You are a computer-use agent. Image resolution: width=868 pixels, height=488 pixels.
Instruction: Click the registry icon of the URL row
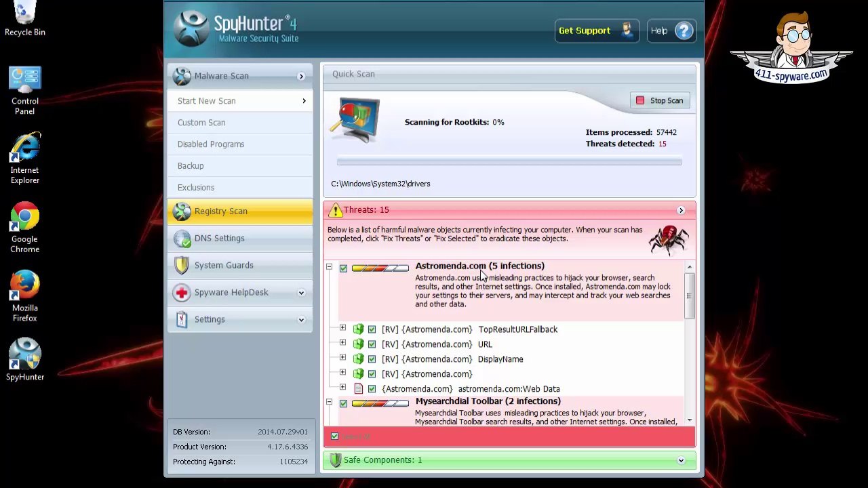click(358, 344)
